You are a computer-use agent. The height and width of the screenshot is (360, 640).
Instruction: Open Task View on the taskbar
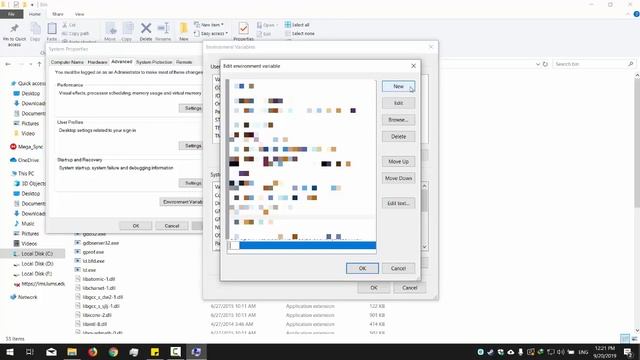30,352
